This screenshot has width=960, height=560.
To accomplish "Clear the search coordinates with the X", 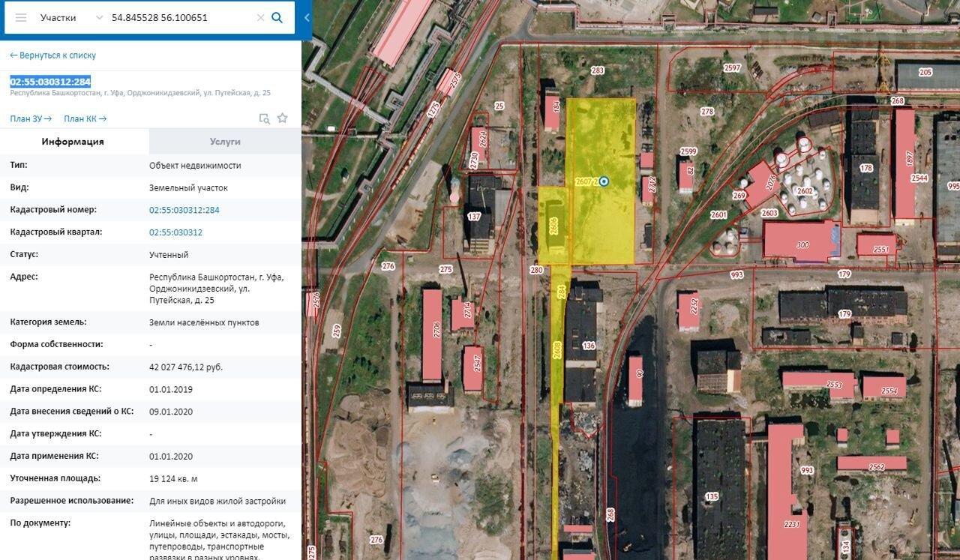I will click(260, 18).
